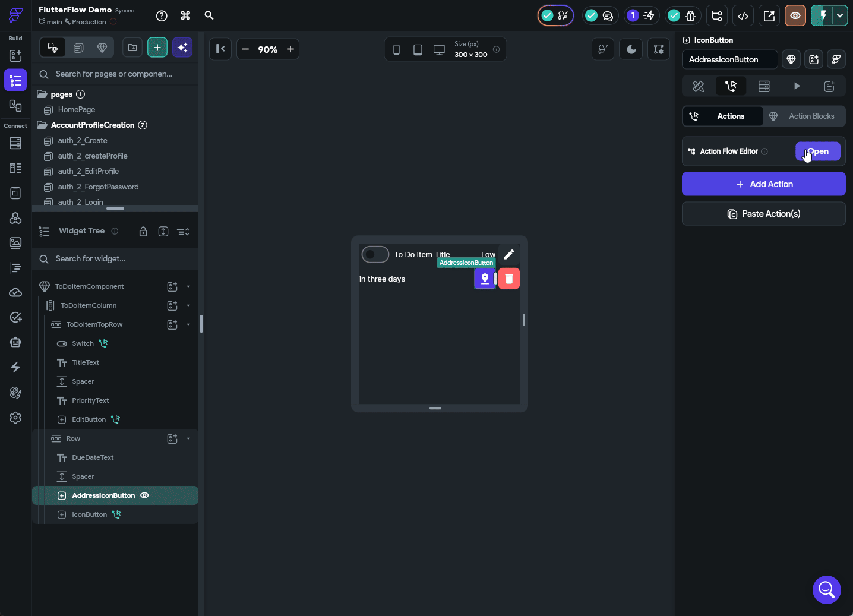853x616 pixels.
Task: Open Settings and Integrations gear icon
Action: (x=15, y=418)
